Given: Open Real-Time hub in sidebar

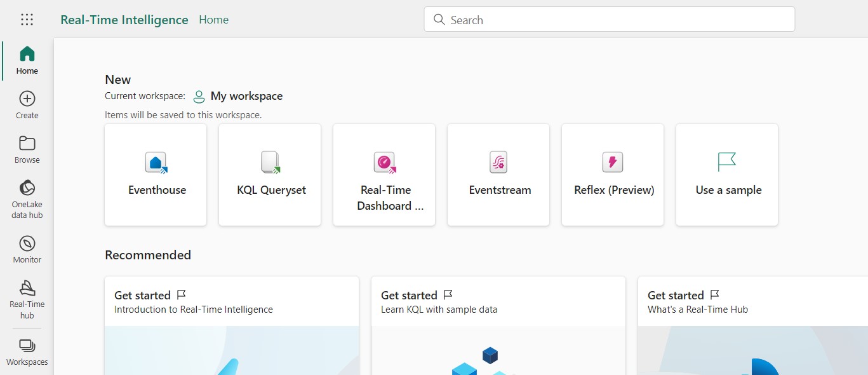Looking at the screenshot, I should pos(27,299).
